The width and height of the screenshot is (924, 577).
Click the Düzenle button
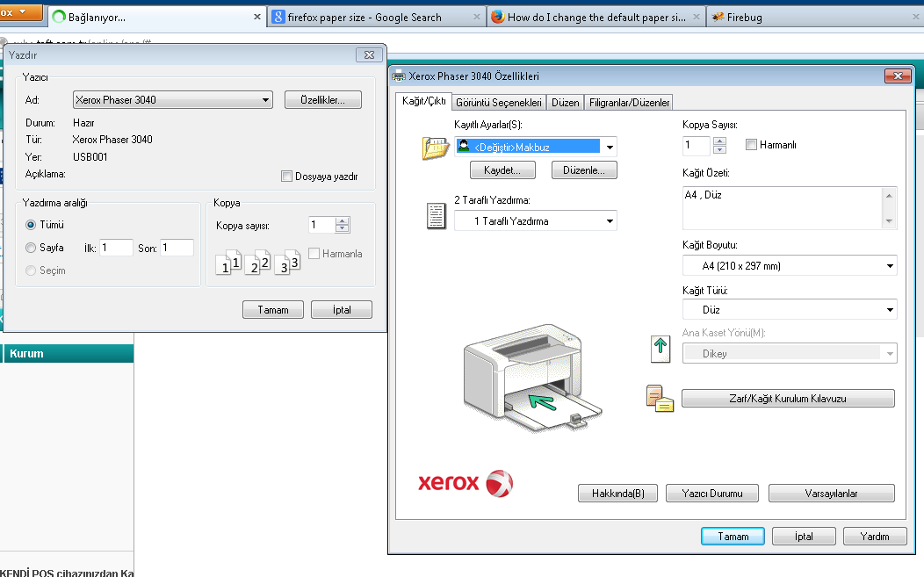(584, 170)
